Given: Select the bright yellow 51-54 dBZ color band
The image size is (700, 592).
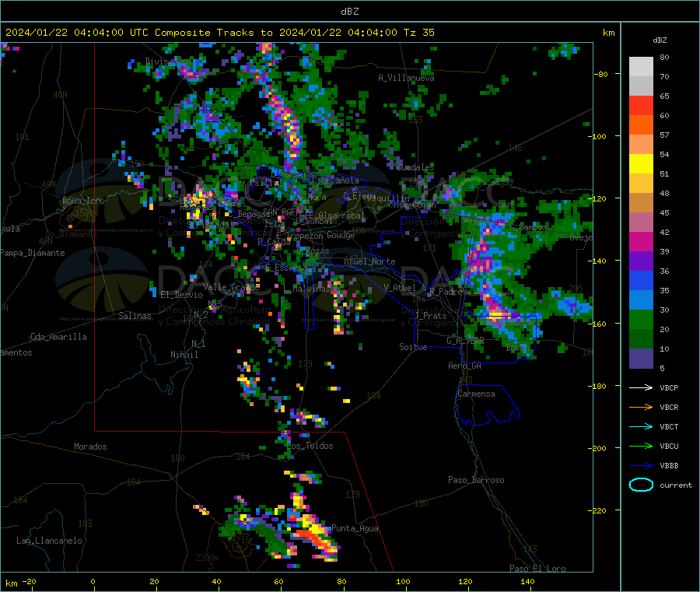Looking at the screenshot, I should pos(641,164).
